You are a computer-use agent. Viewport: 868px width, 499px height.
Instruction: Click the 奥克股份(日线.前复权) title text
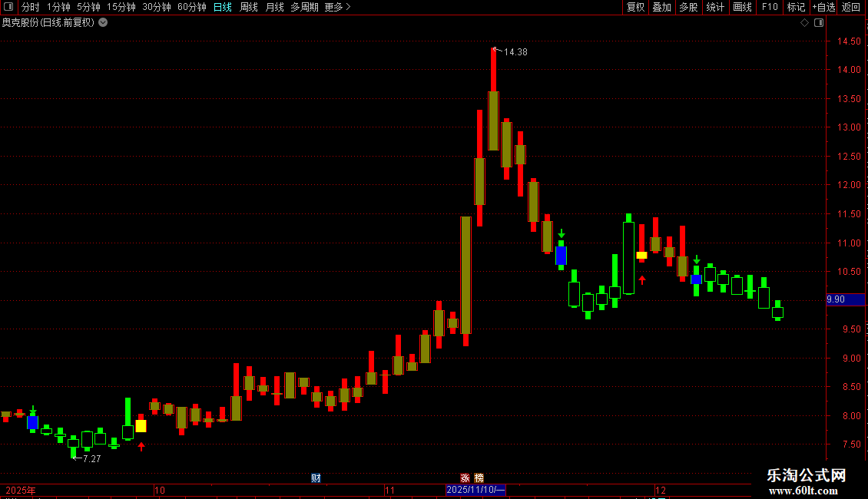pos(48,23)
